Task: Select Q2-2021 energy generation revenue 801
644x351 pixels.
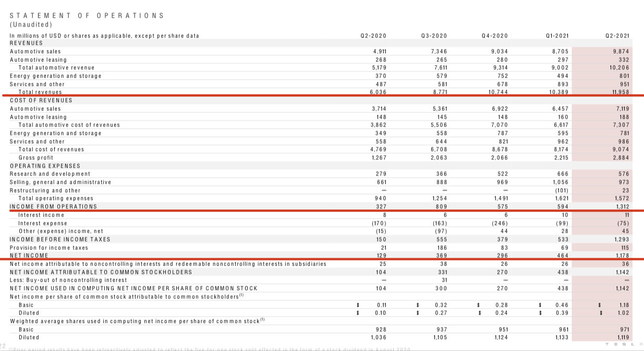Action: [625, 76]
